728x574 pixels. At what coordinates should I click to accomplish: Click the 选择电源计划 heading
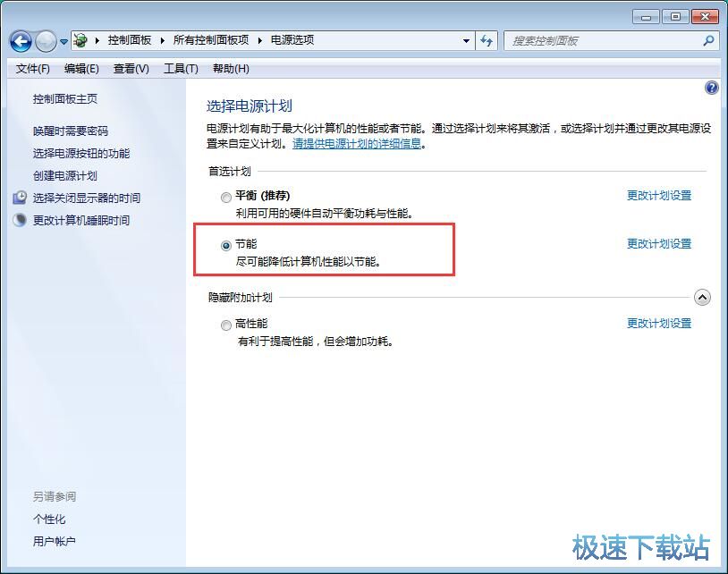click(250, 106)
